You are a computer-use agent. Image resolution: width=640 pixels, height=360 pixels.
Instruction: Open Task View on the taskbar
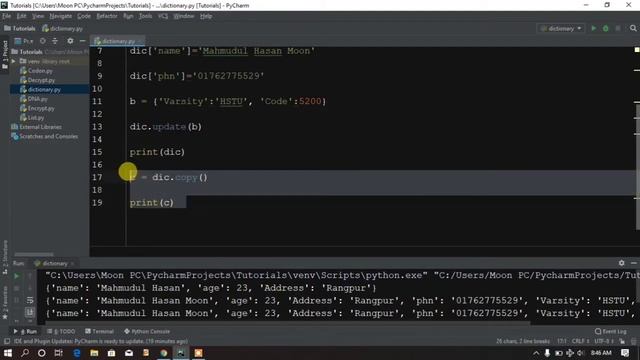pyautogui.click(x=59, y=353)
